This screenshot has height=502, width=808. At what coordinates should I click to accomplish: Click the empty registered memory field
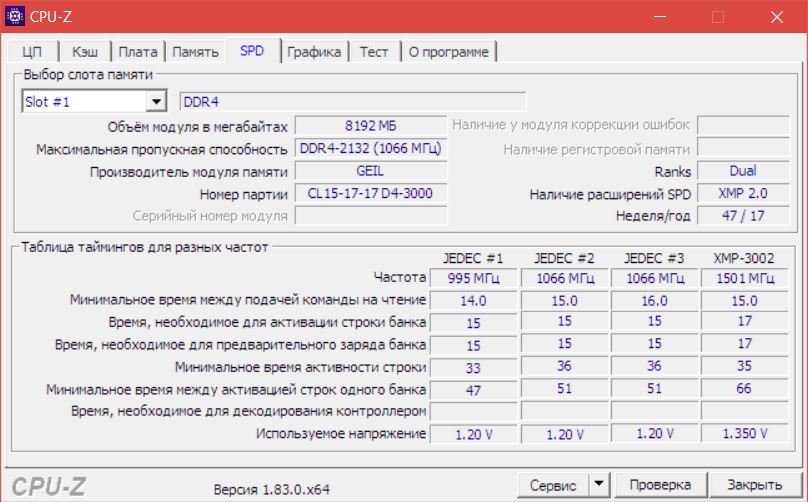[743, 148]
